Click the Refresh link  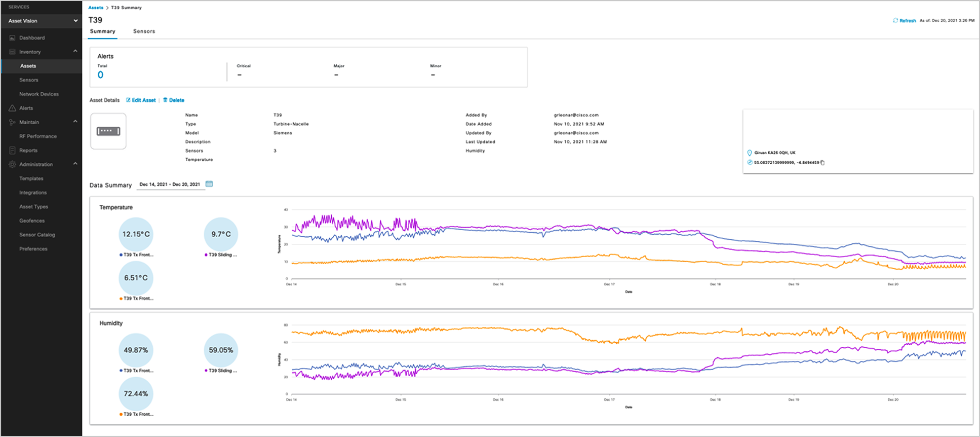click(908, 21)
